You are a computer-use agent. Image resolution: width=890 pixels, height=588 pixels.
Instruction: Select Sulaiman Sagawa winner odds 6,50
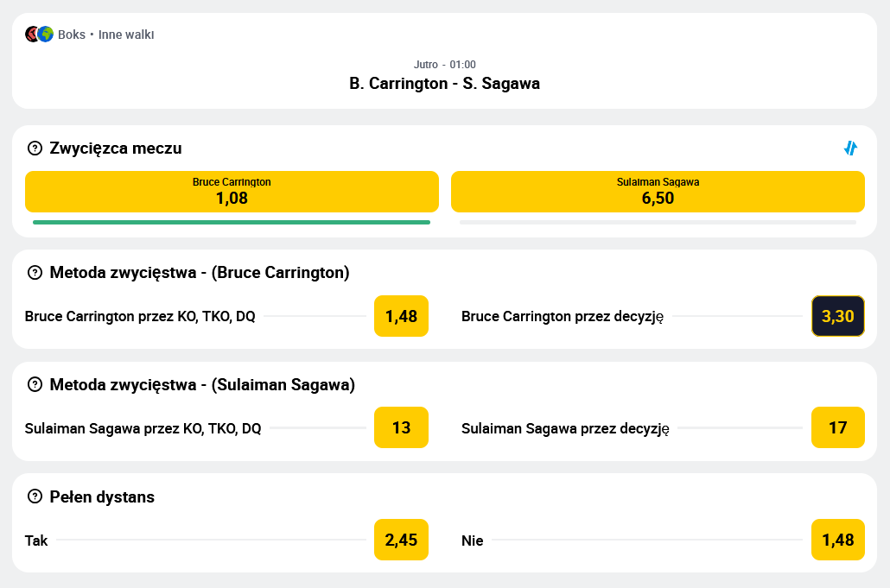click(x=658, y=192)
